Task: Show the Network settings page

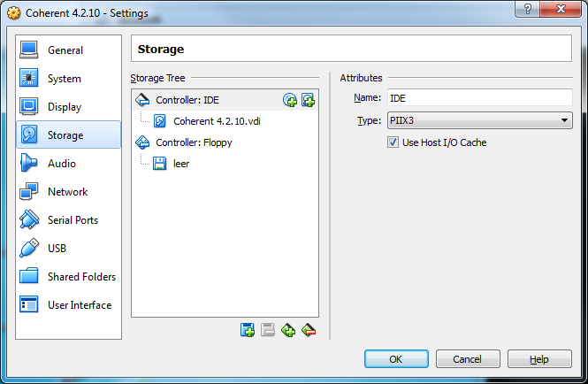Action: coord(68,192)
